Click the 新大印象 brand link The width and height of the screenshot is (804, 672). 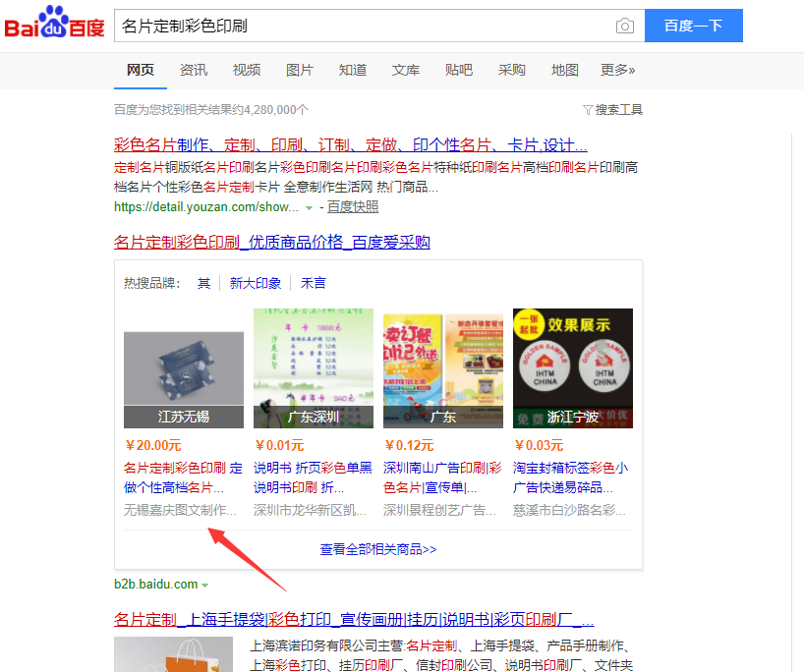click(256, 283)
